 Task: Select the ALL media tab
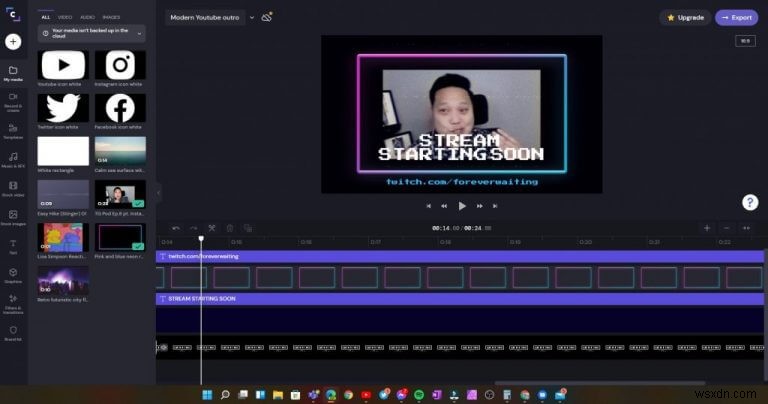(46, 17)
